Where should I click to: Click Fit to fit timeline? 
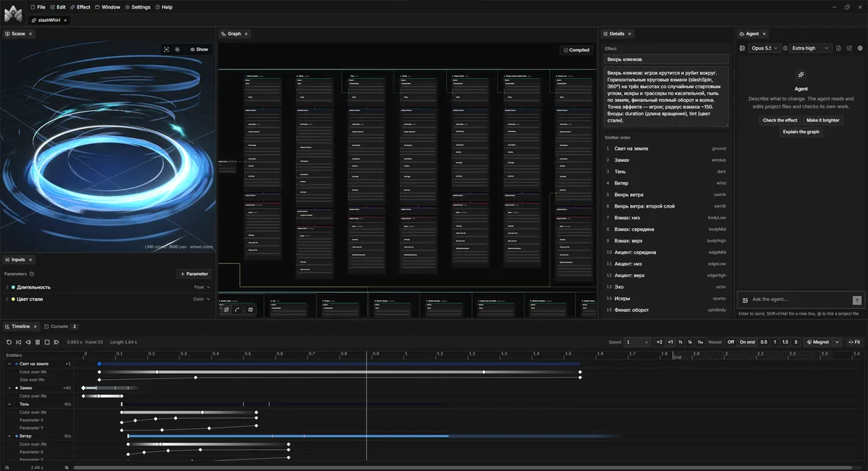pyautogui.click(x=854, y=341)
